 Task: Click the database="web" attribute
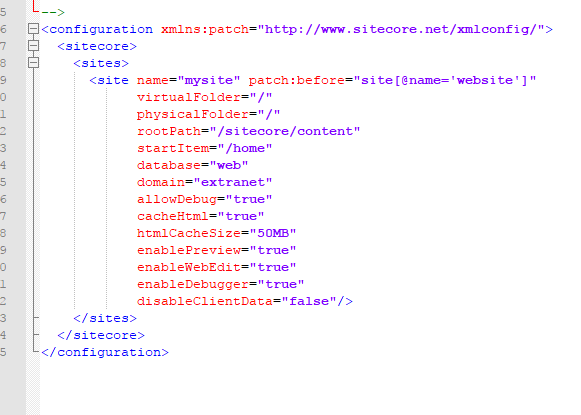(x=193, y=165)
